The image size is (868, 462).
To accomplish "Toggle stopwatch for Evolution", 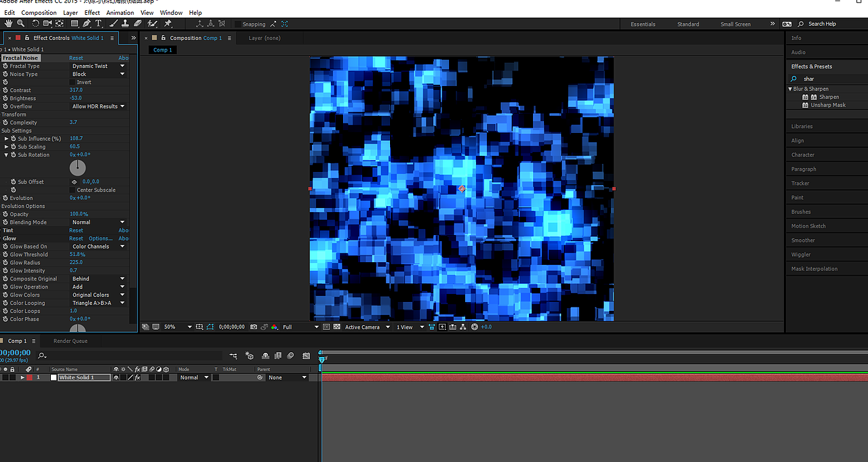I will coord(5,198).
